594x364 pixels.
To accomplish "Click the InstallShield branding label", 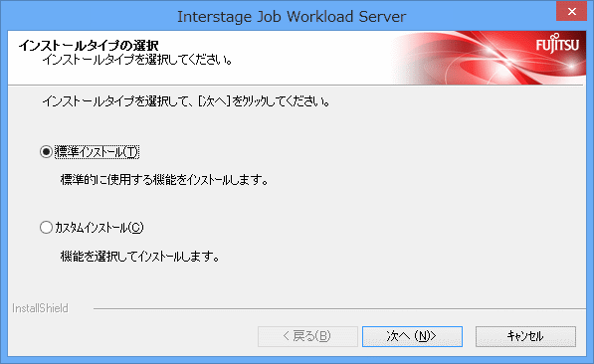I will [40, 308].
